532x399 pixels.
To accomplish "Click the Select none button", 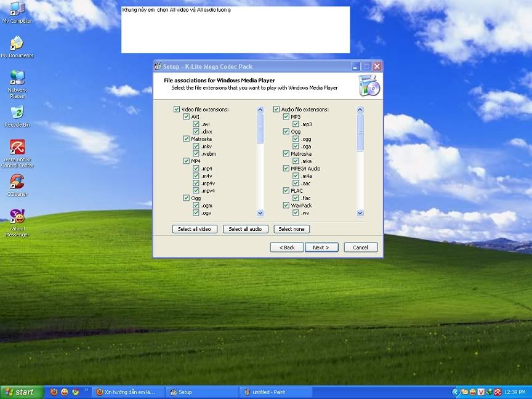I will [291, 229].
